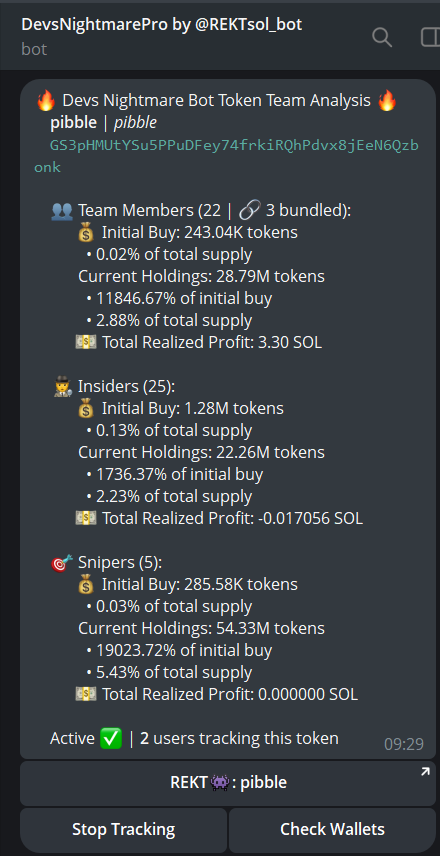Click the alien monster emoji on REKT button

[218, 783]
